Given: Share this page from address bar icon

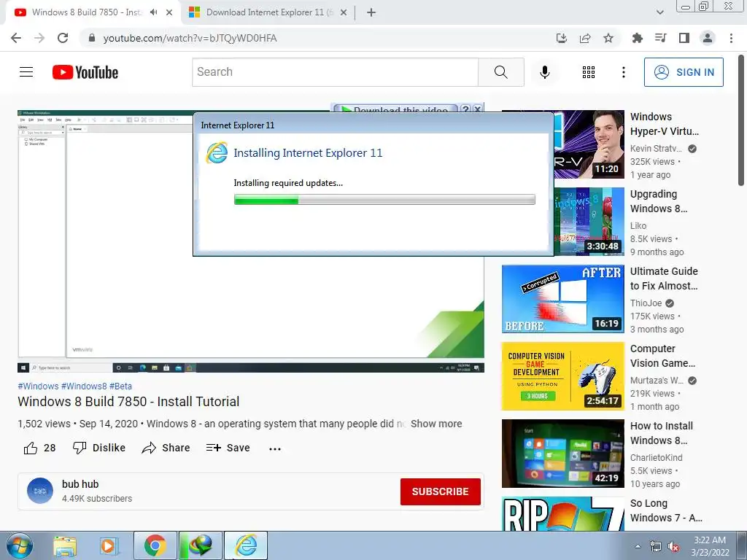Looking at the screenshot, I should coord(585,38).
